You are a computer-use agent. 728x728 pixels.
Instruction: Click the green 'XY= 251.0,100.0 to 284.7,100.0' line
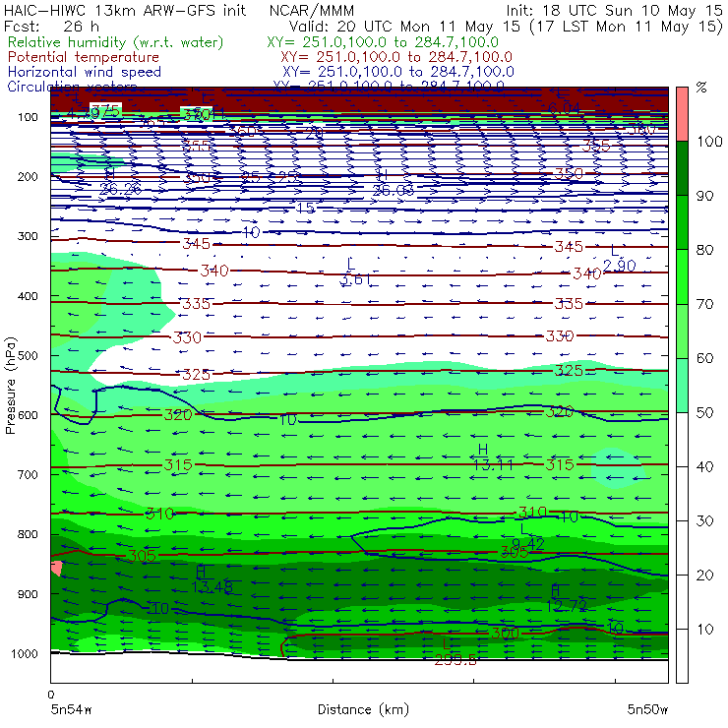[x=383, y=42]
